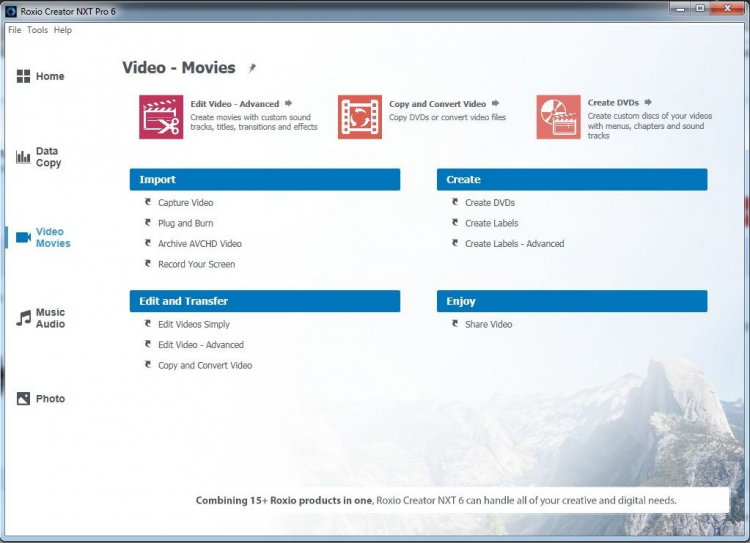Click the pin icon beside Video - Movies

[x=252, y=68]
